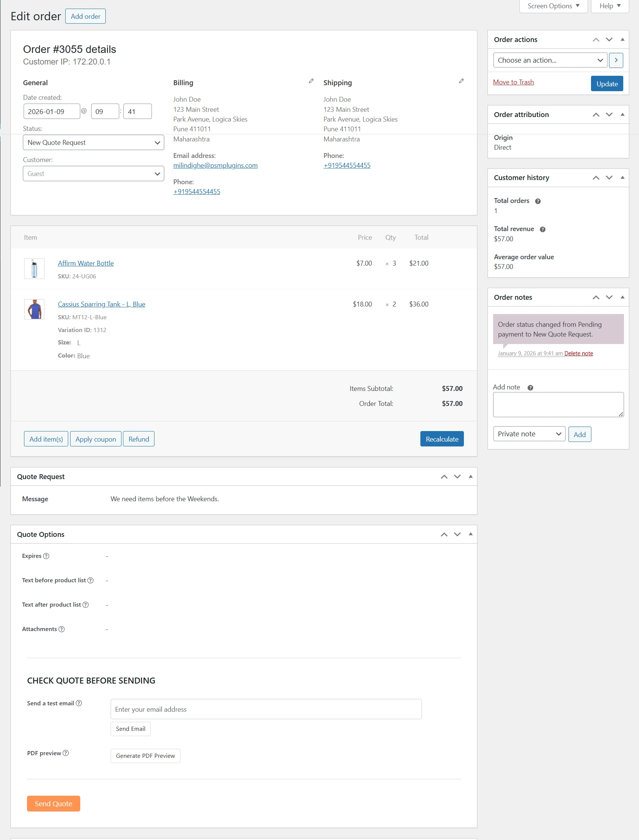This screenshot has width=639, height=840.
Task: Click help icon next to Add note
Action: click(x=530, y=388)
